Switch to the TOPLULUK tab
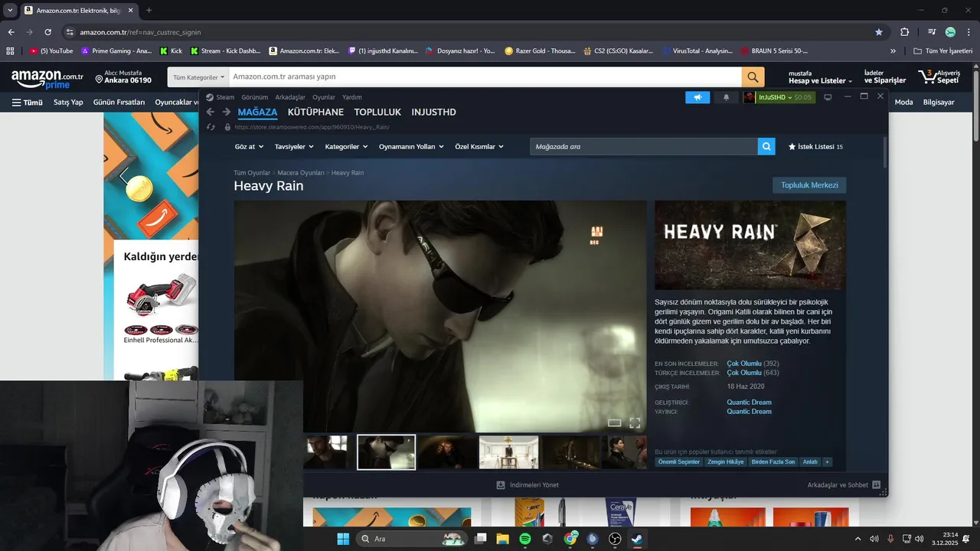Image resolution: width=980 pixels, height=551 pixels. pos(377,112)
